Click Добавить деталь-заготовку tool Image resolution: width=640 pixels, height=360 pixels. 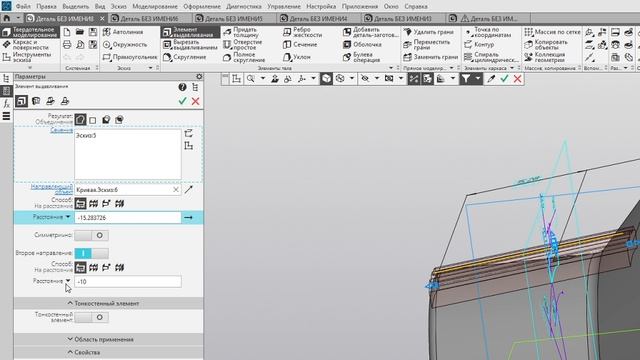point(371,32)
